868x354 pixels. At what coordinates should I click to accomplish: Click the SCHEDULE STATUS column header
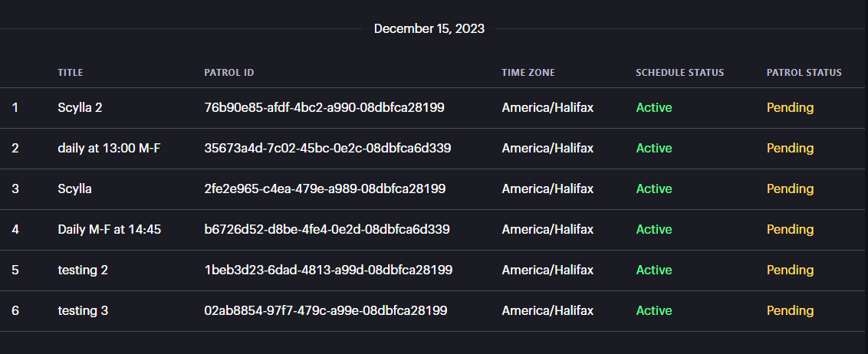coord(679,73)
